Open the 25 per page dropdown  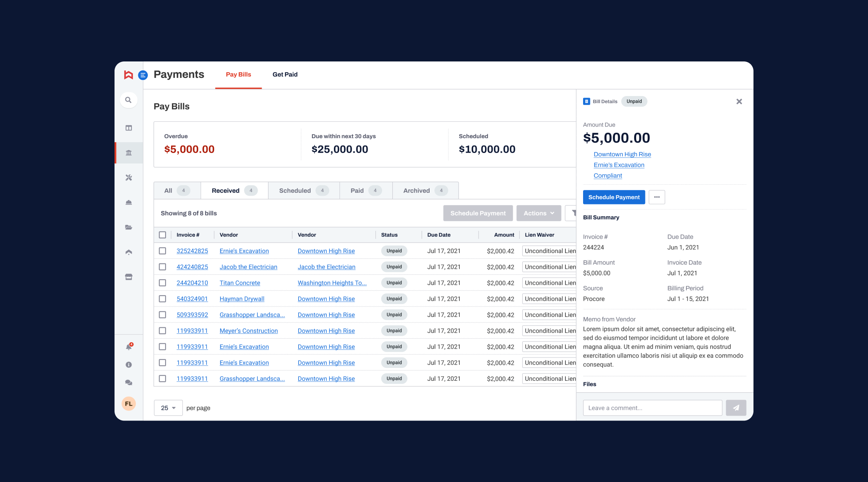click(x=168, y=408)
